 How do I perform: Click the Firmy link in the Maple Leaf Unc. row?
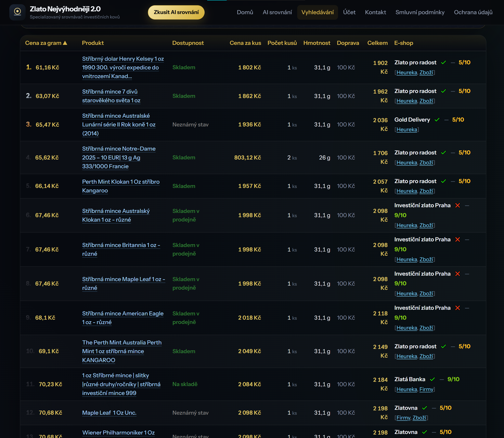click(x=403, y=418)
